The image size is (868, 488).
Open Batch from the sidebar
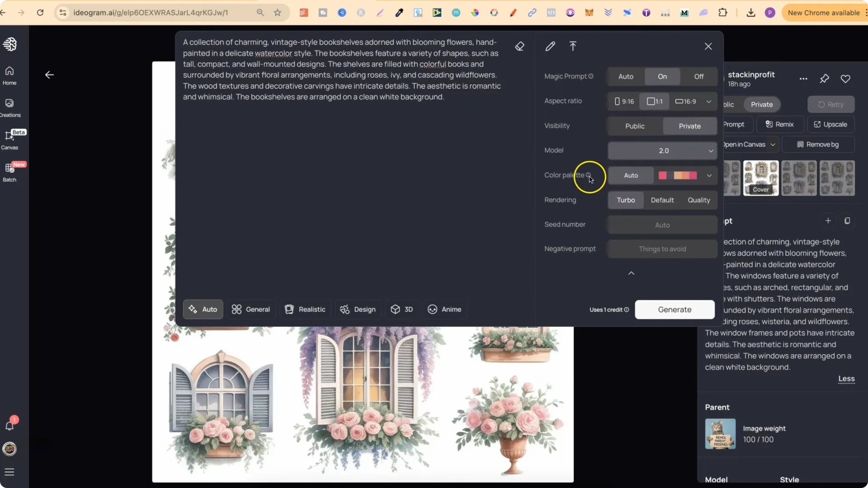click(x=9, y=172)
